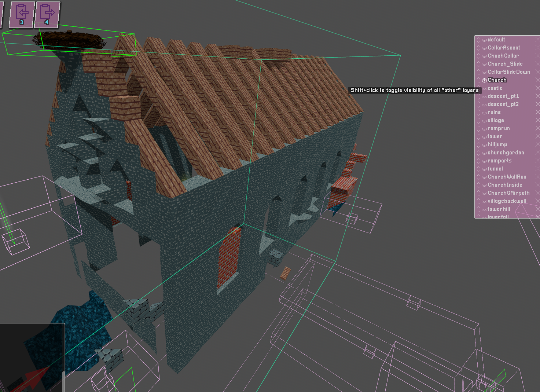Screen dimensions: 540x392
Task: Toggle visibility of the ruins layer
Action: click(x=484, y=113)
